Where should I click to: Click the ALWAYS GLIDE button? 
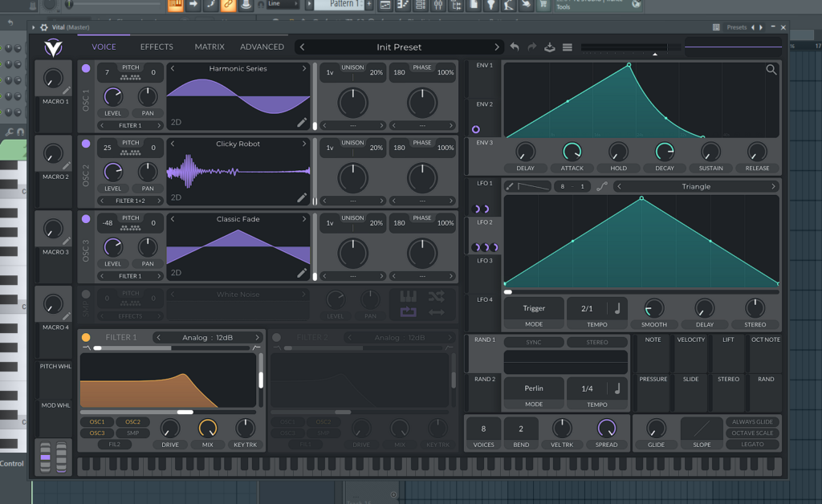pos(752,422)
